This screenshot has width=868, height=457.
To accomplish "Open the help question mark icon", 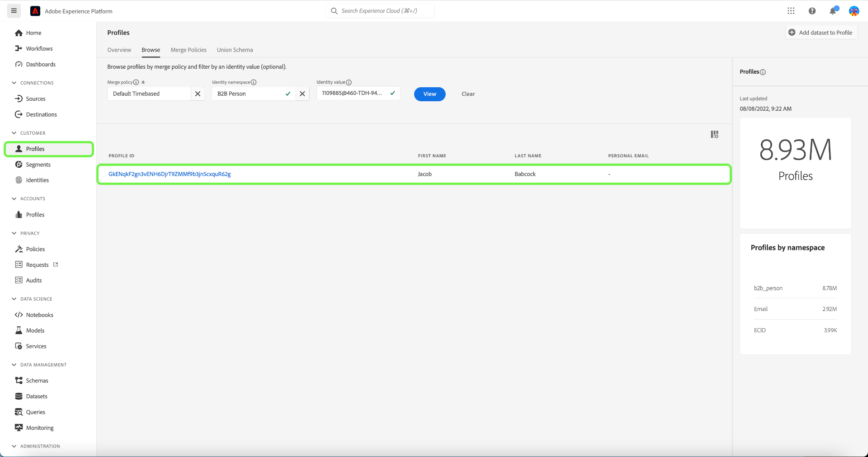I will click(x=812, y=11).
